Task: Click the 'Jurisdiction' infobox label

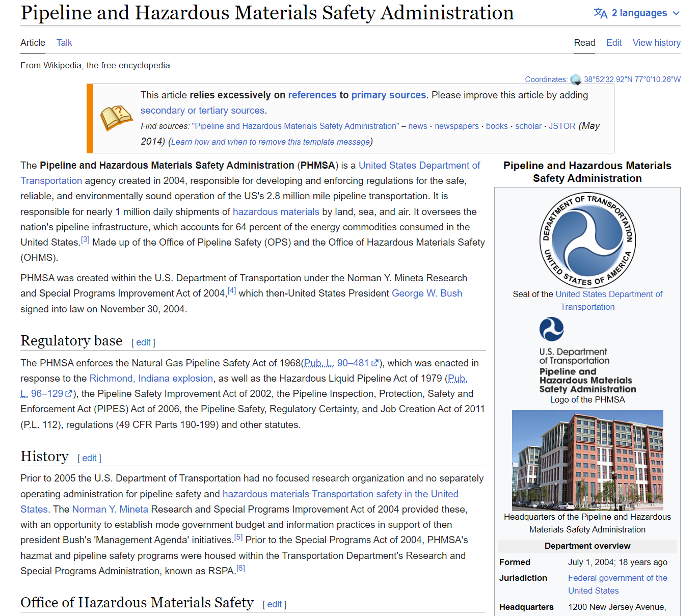Action: click(523, 578)
